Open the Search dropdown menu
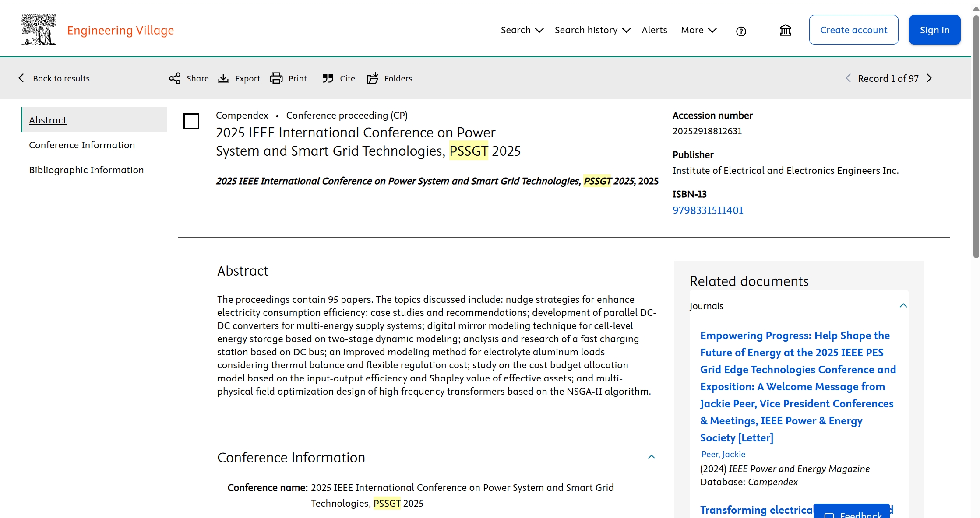The image size is (980, 518). coord(522,30)
